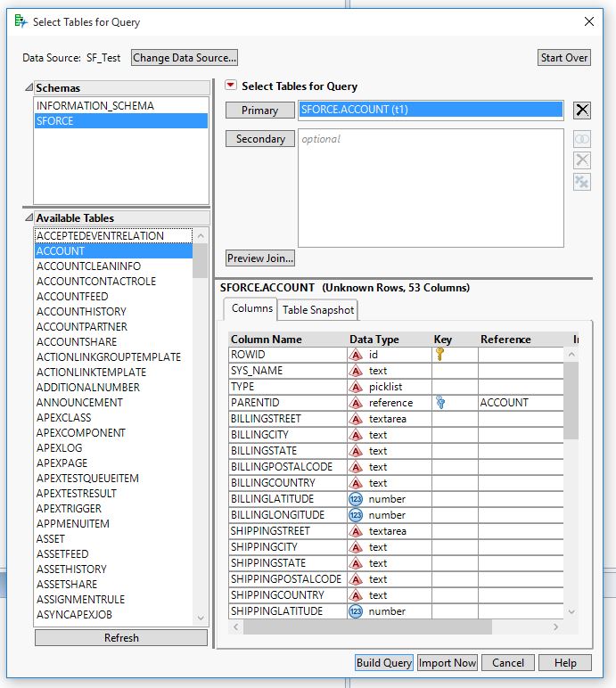Choose ACCOUNTHISTORY from Available Tables

tap(81, 312)
